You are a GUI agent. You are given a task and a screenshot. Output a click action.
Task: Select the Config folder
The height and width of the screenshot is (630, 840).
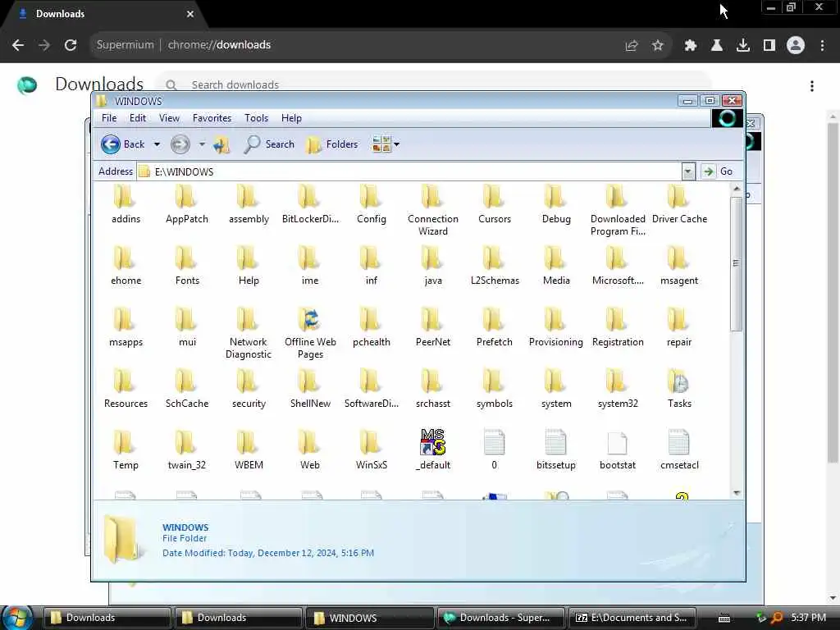[x=372, y=204]
